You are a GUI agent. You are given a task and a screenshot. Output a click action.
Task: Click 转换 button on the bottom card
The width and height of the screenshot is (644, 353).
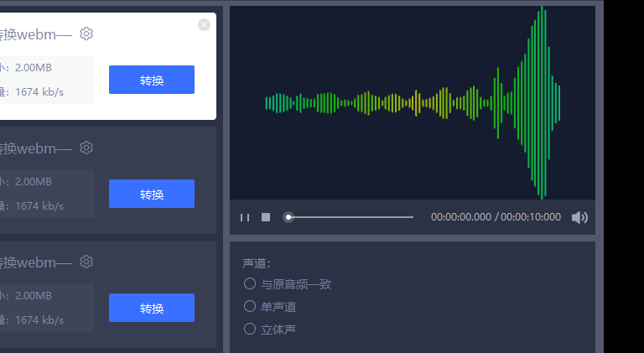coord(152,308)
